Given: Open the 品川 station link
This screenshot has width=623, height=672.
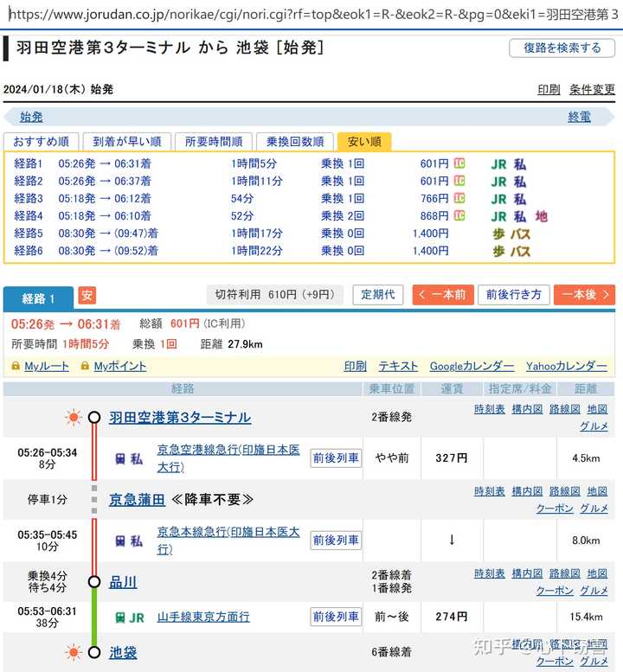Looking at the screenshot, I should (123, 582).
